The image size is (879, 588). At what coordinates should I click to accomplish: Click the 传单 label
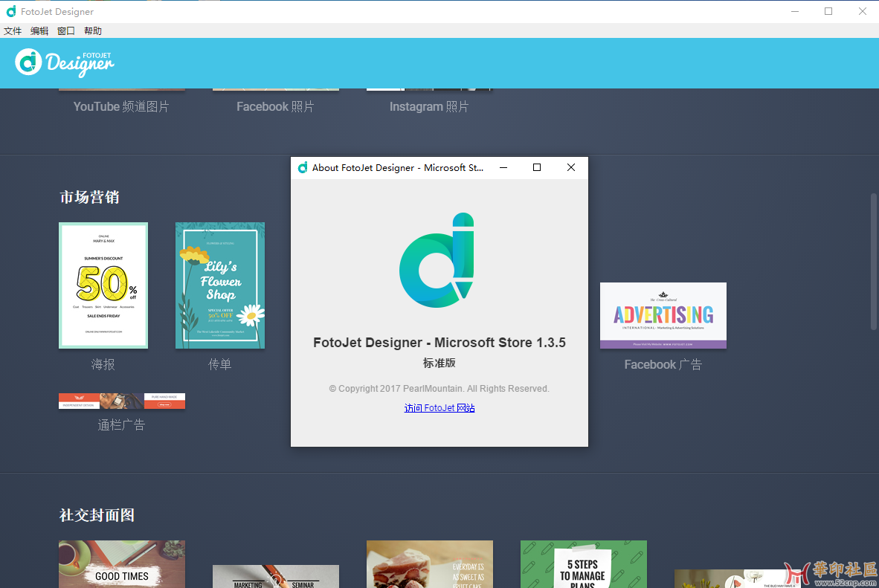point(220,365)
